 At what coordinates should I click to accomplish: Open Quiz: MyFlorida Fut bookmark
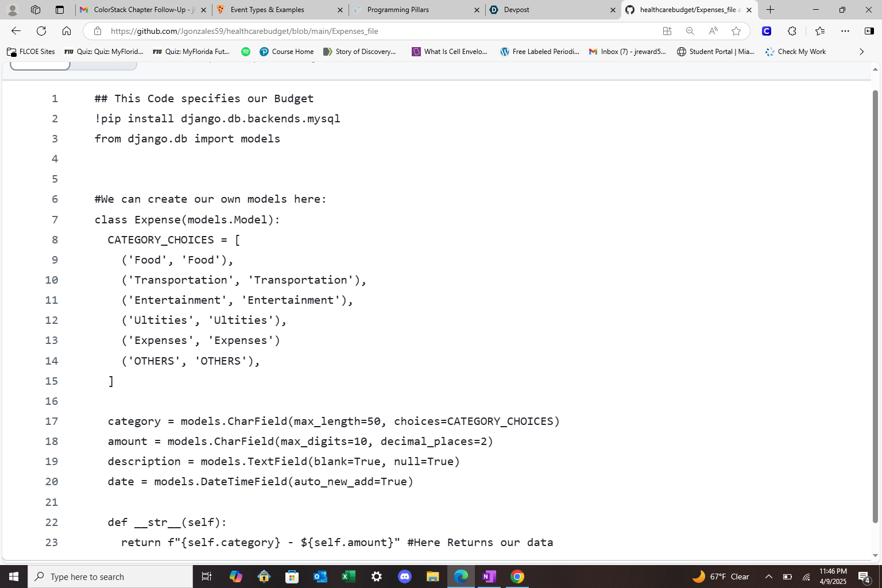192,52
